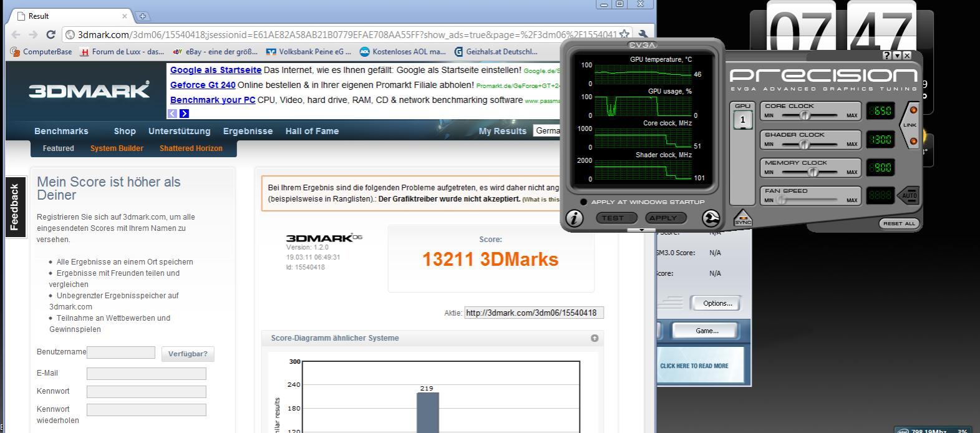
Task: Select GPU 1 in Precision
Action: point(743,120)
